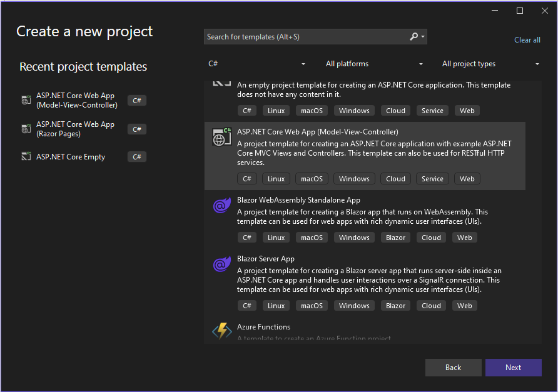Focus the Search for templates field
This screenshot has height=392, width=558.
point(306,37)
